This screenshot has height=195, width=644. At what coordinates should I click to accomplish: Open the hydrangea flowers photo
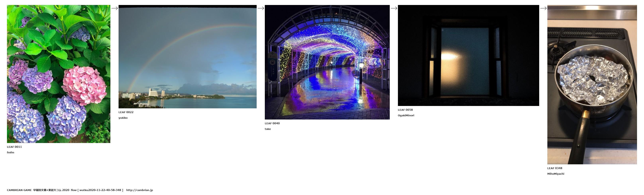59,74
